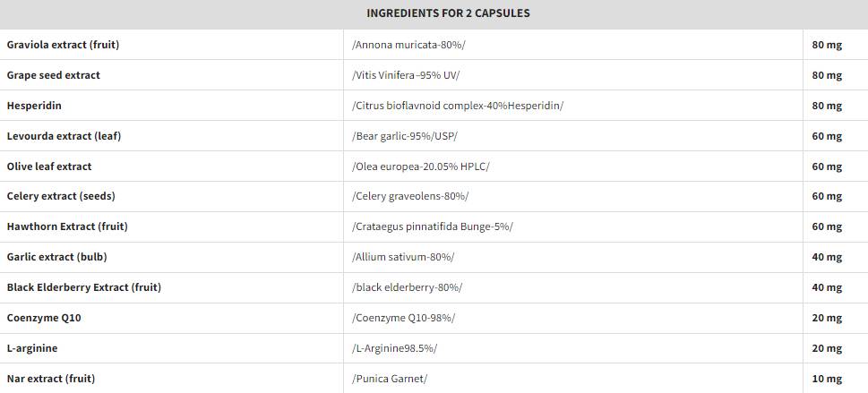The image size is (868, 393).
Task: Select the L-arginine row label
Action: [x=32, y=349]
